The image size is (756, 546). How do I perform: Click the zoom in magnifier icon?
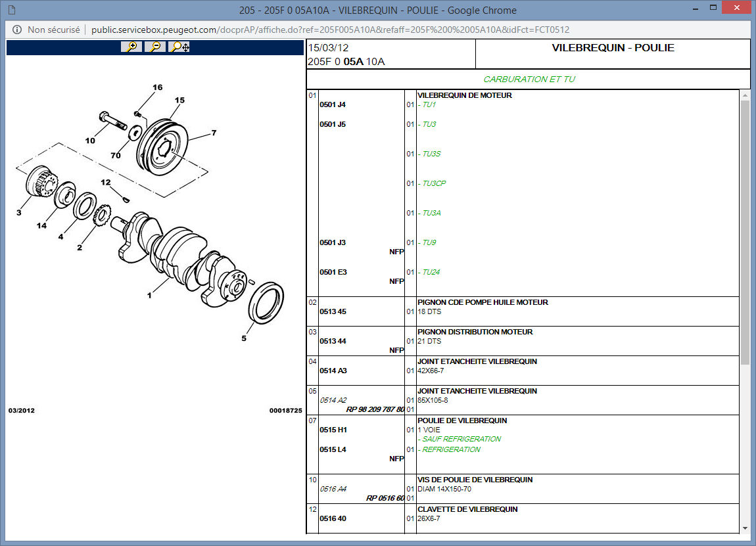132,47
